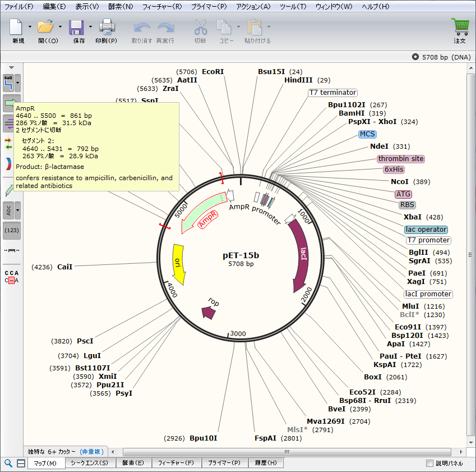Select the lacI feature arrow on the map
This screenshot has height=472, width=476.
pos(301,255)
